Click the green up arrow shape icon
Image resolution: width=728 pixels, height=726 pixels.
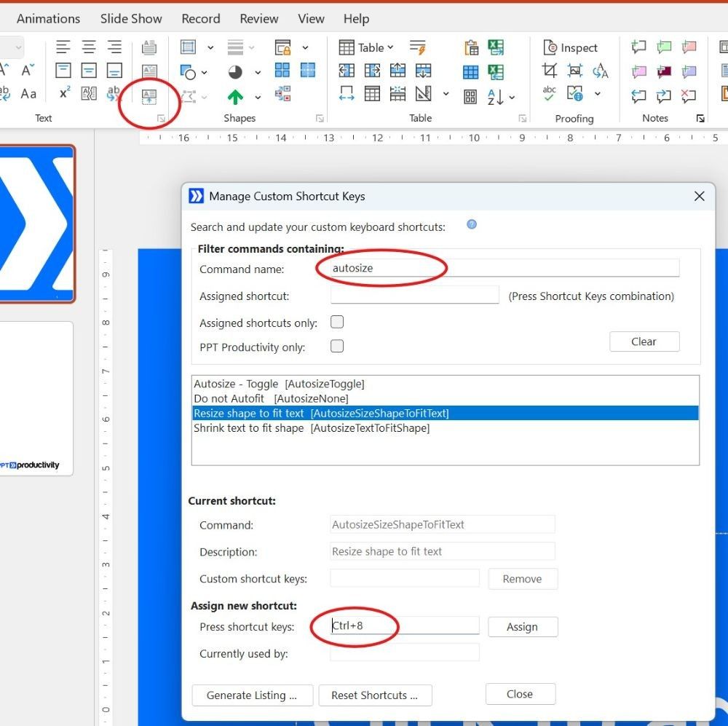tap(235, 97)
